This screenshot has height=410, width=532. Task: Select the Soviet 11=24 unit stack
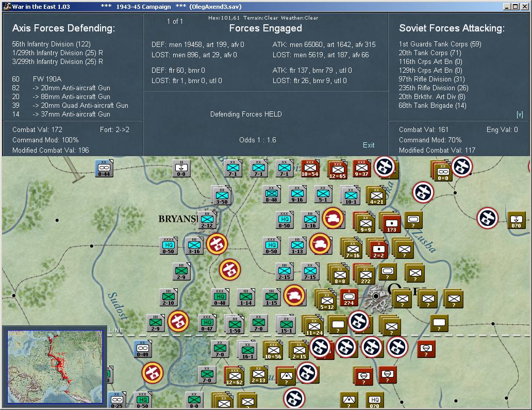coord(313,326)
